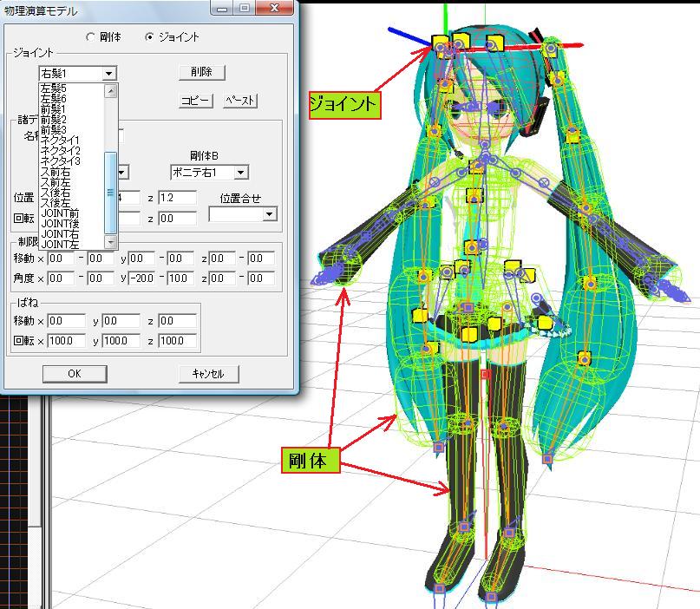
Task: Choose JOINT左 in the joint list
Action: pyautogui.click(x=60, y=245)
